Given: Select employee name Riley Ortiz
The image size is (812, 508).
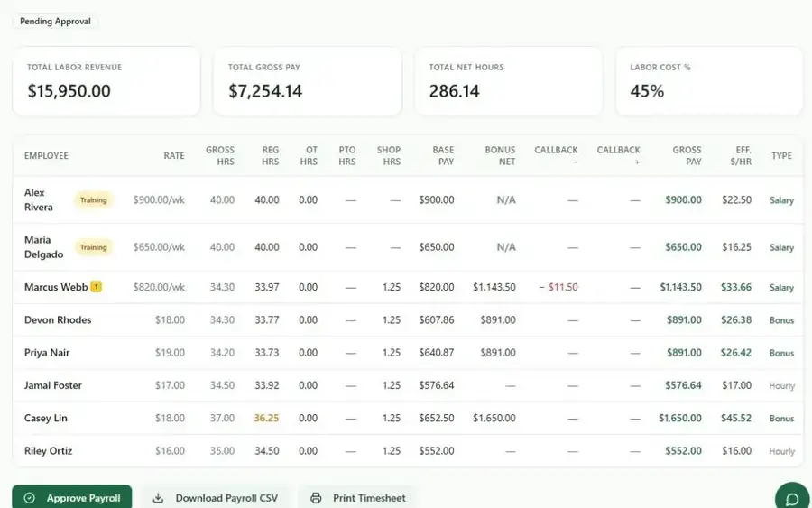Looking at the screenshot, I should coord(48,450).
